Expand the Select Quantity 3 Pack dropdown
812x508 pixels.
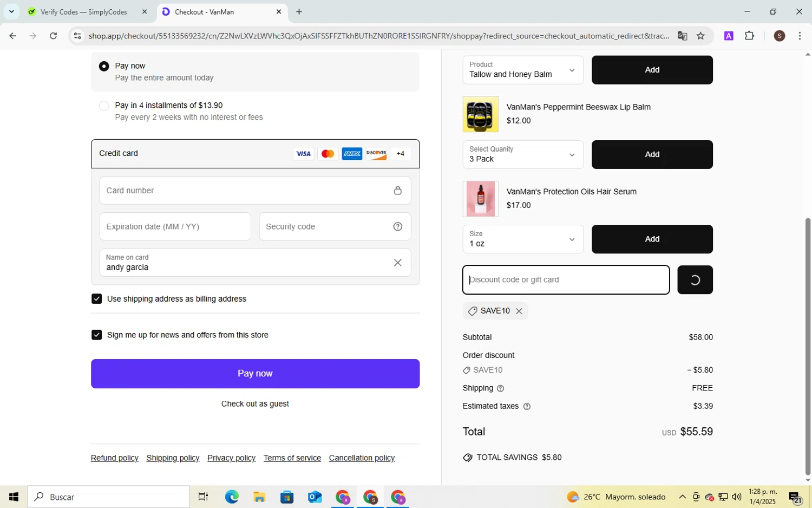(x=523, y=154)
